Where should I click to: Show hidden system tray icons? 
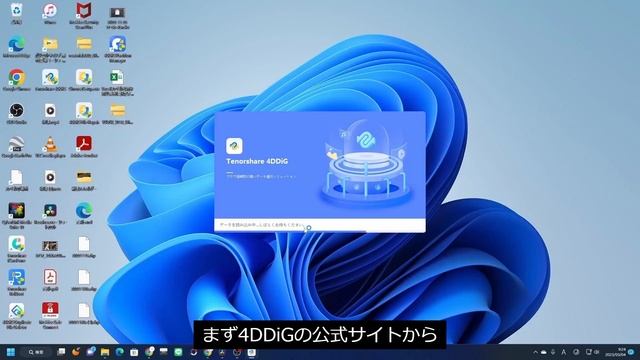[536, 352]
